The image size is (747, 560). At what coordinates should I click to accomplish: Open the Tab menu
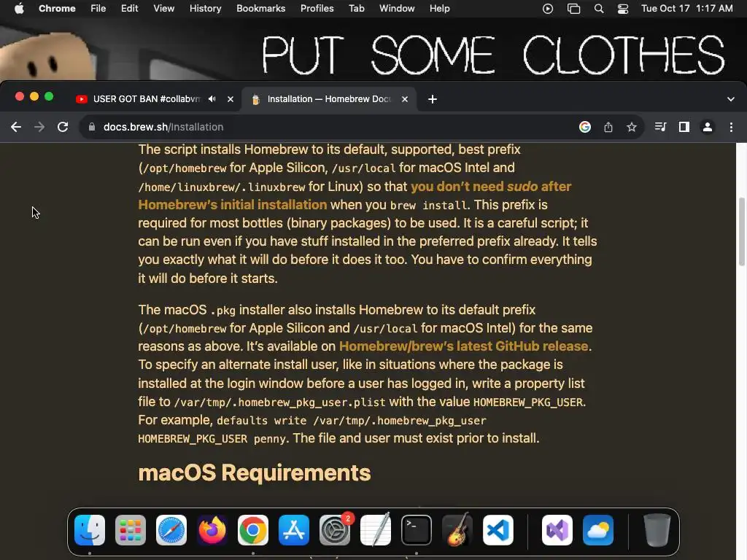tap(357, 9)
